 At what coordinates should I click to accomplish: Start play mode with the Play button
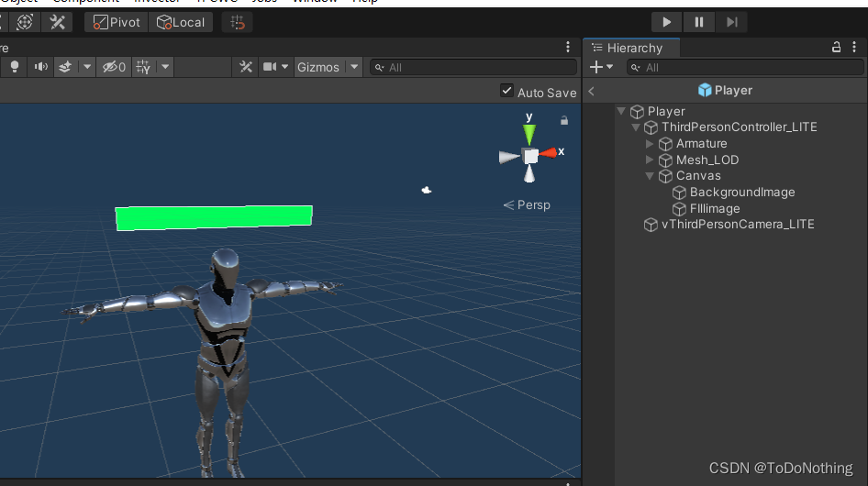pyautogui.click(x=666, y=22)
